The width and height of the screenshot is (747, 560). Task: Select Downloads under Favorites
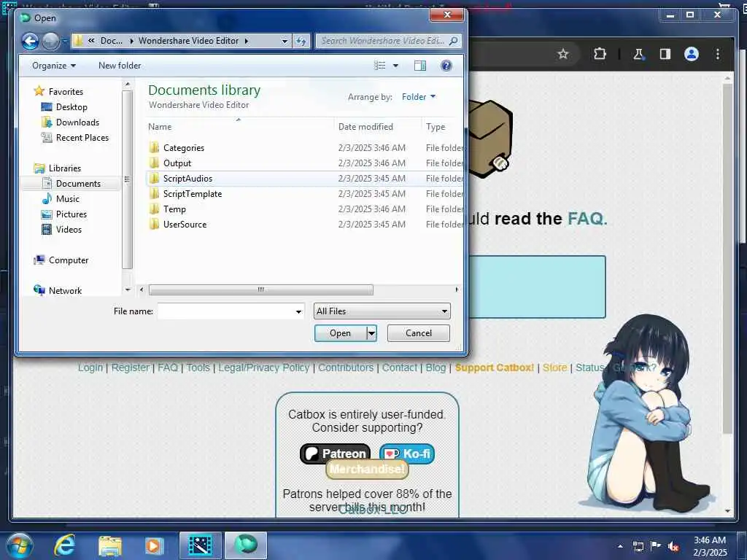point(77,122)
